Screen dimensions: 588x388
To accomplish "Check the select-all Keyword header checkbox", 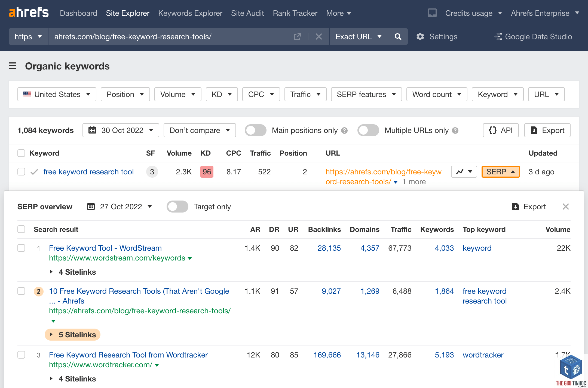I will (21, 153).
